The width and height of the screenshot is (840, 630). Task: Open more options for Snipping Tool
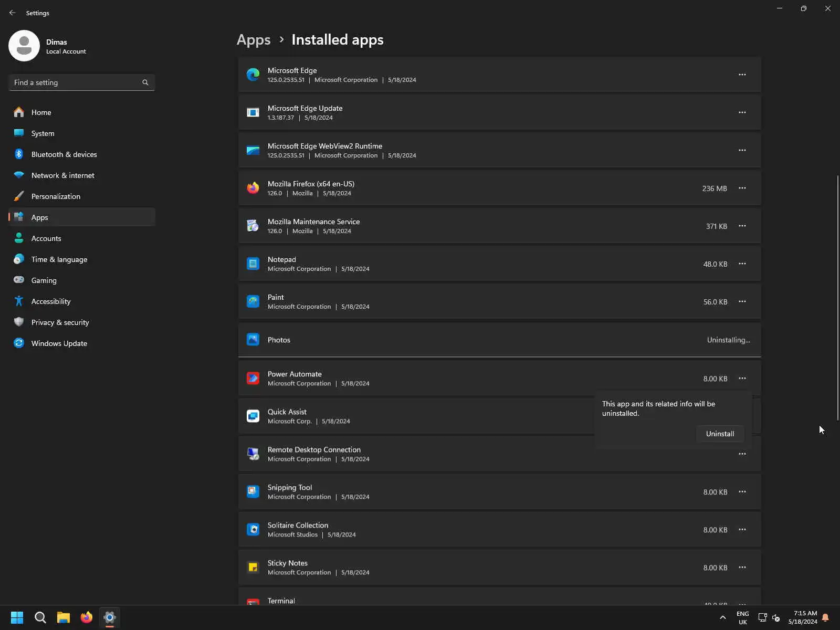point(742,492)
